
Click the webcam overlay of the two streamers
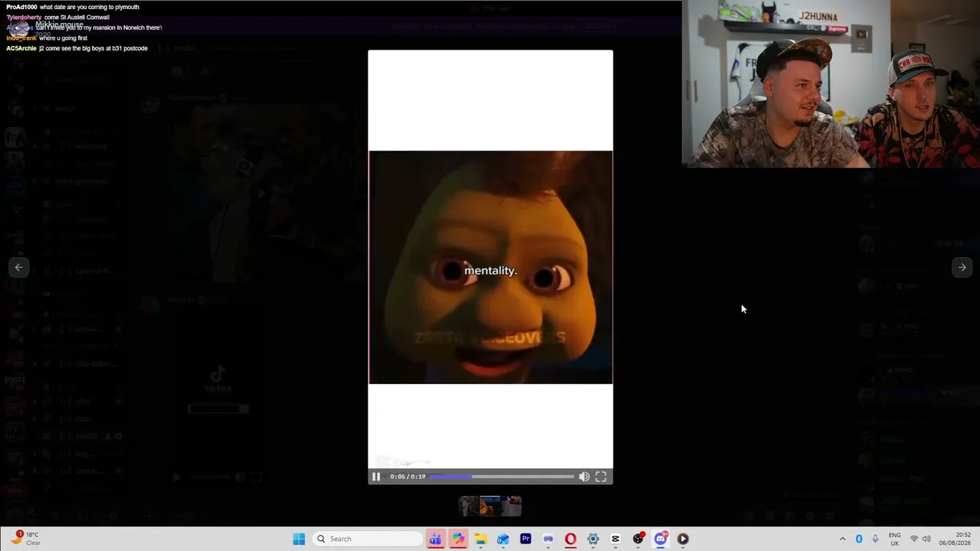point(831,83)
